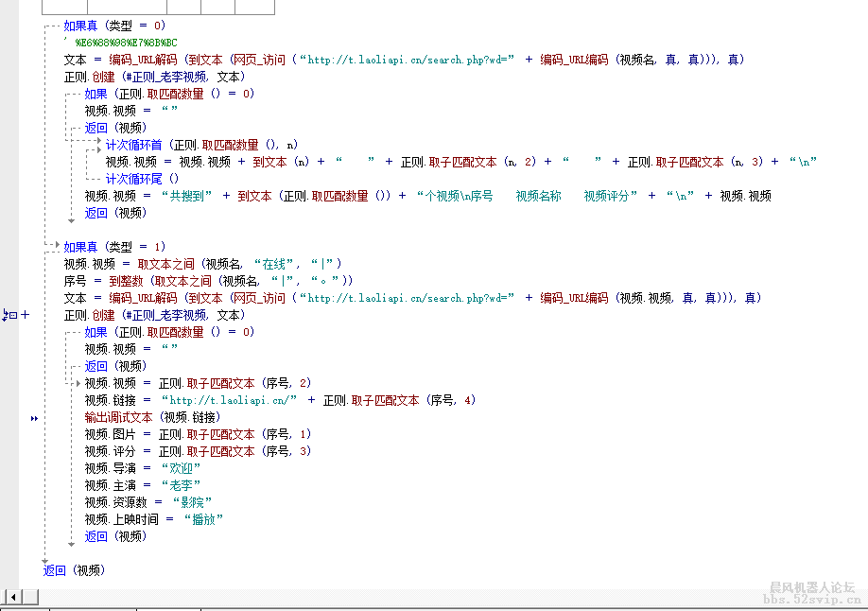The image size is (868, 611).
Task: Click the double-arrow icon beside 输出调试文本 line
Action: (x=34, y=417)
